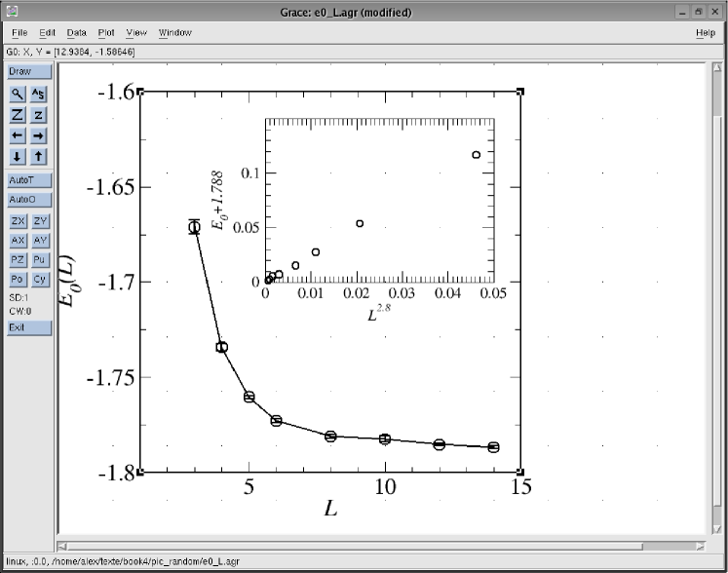Click the Exit button
The width and height of the screenshot is (728, 573).
click(29, 327)
